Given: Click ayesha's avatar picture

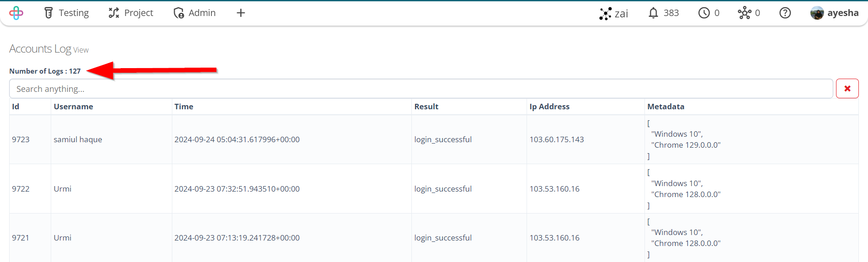Looking at the screenshot, I should 817,13.
